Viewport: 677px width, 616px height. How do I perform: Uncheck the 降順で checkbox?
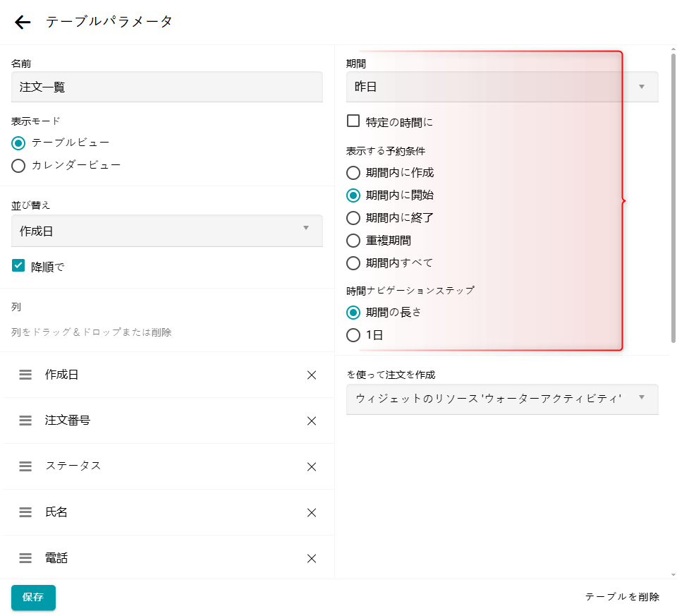(19, 266)
